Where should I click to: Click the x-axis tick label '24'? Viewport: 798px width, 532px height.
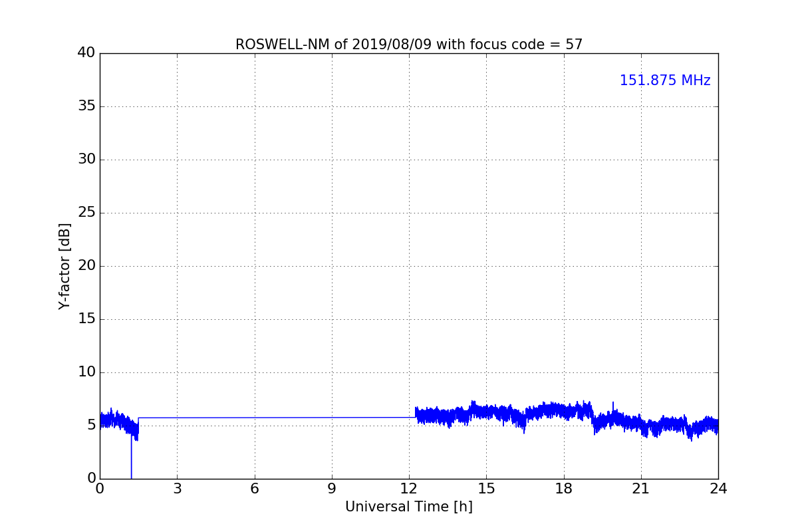tap(718, 489)
